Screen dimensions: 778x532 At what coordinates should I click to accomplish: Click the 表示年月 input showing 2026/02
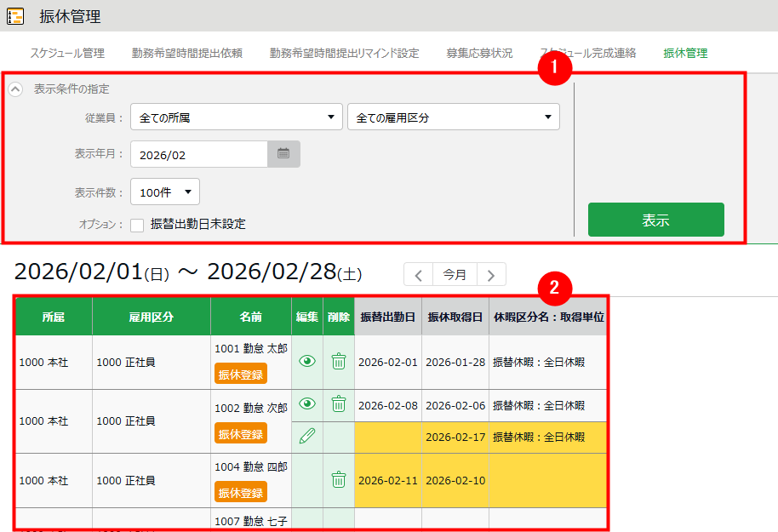(x=199, y=155)
